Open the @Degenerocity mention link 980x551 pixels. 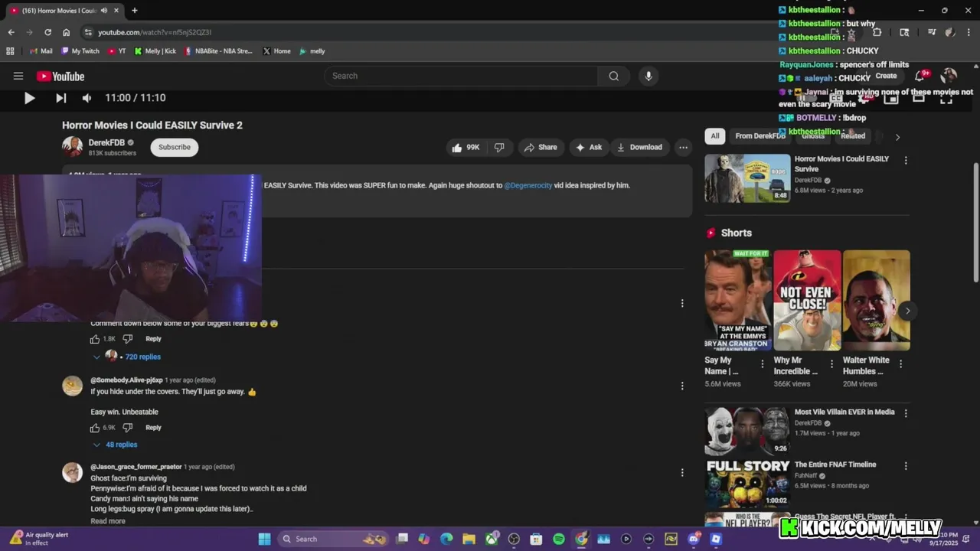[x=528, y=185]
